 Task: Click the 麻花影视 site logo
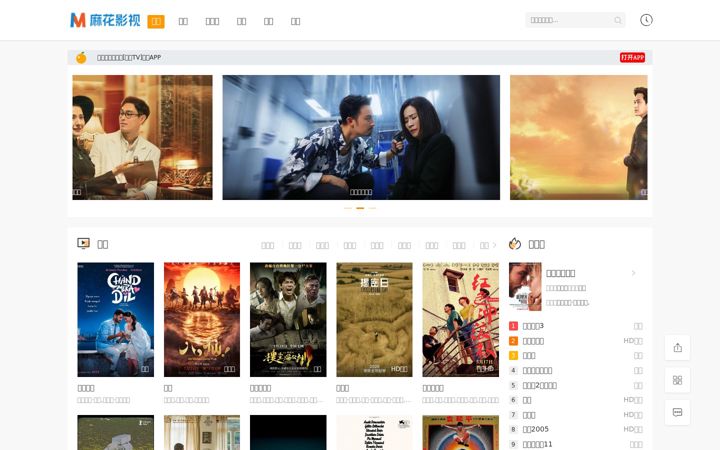pyautogui.click(x=105, y=20)
